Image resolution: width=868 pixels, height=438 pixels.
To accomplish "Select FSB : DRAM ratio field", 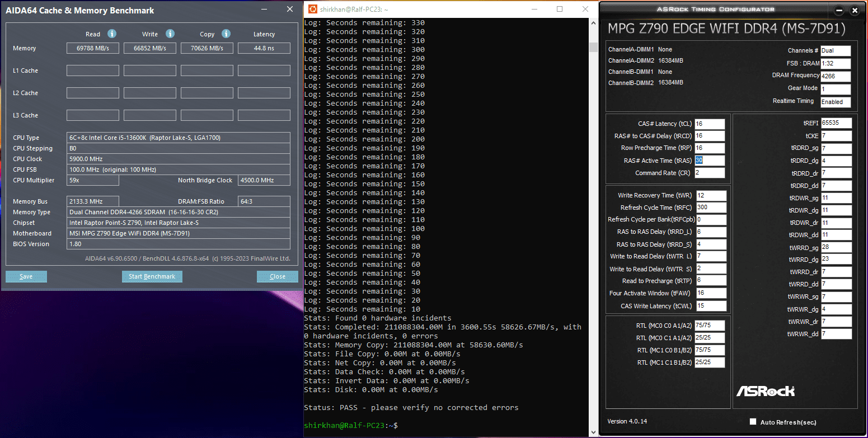I will pyautogui.click(x=836, y=64).
